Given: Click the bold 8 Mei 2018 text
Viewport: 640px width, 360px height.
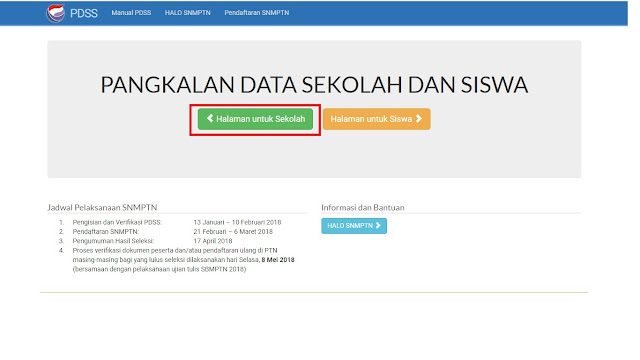Looking at the screenshot, I should tap(278, 260).
